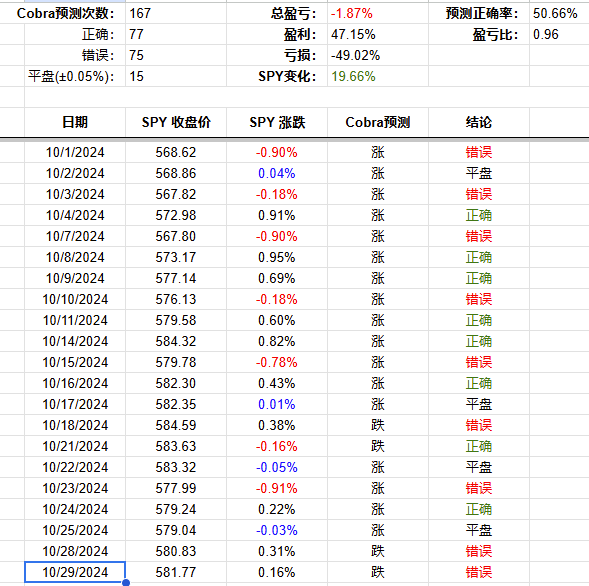The height and width of the screenshot is (586, 589).
Task: Select date cell 10/14/2024
Action: pyautogui.click(x=75, y=342)
